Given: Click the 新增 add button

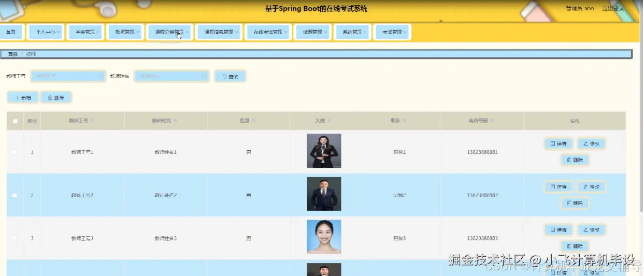Looking at the screenshot, I should [x=22, y=97].
